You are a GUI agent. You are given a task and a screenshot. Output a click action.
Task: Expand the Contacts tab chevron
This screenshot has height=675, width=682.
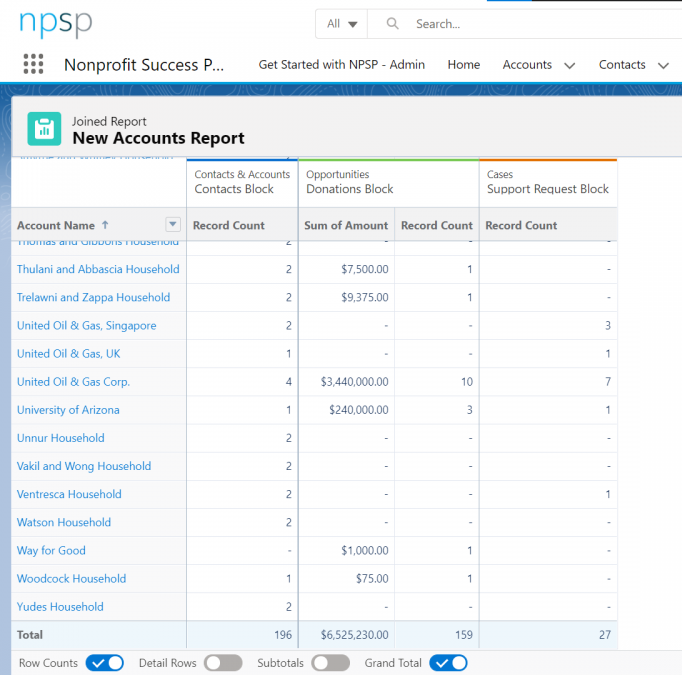point(663,66)
